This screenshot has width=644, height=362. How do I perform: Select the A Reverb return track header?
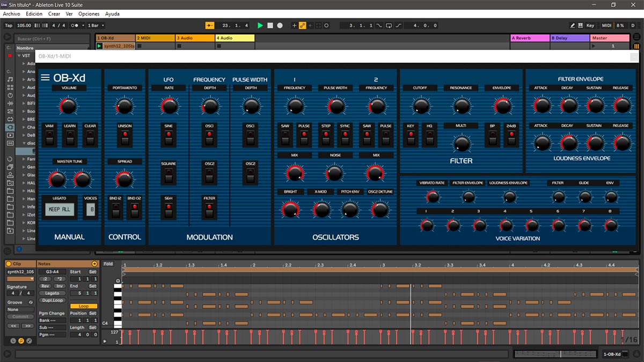530,38
